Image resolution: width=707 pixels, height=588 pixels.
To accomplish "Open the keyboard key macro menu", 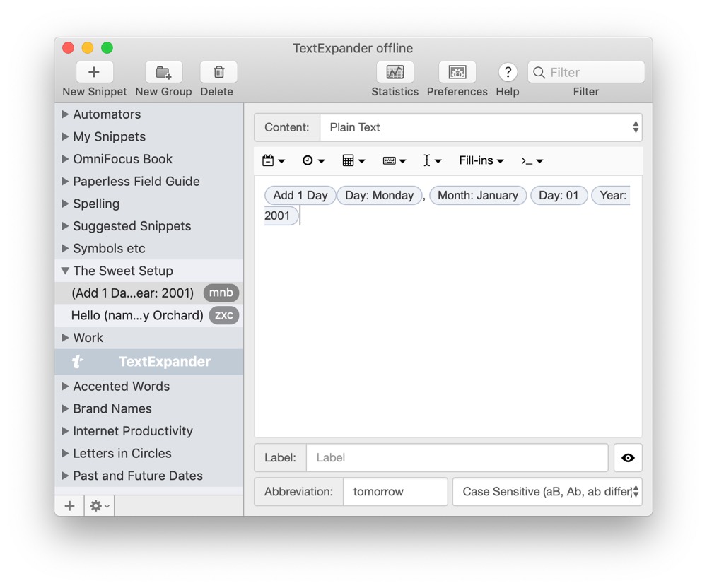I will (x=394, y=161).
